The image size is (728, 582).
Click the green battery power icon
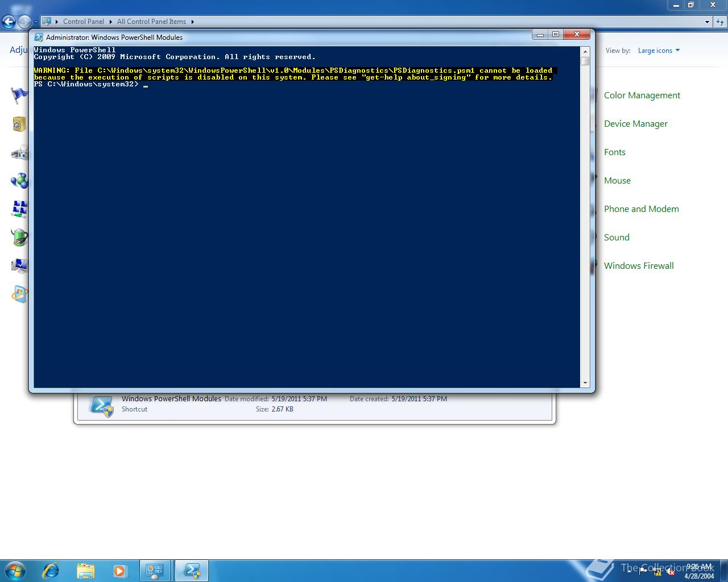click(x=19, y=237)
